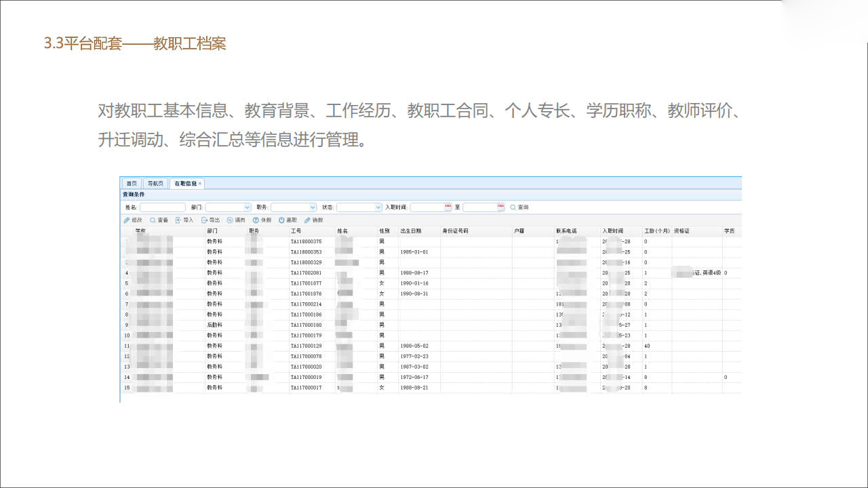868x488 pixels.
Task: Expand the 状态 dropdown
Action: point(378,207)
